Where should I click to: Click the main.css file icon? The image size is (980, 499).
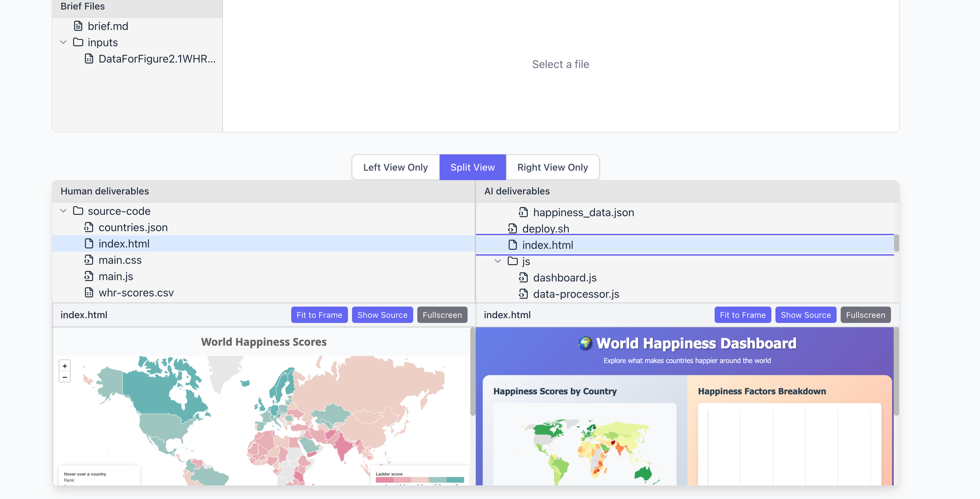pyautogui.click(x=89, y=260)
